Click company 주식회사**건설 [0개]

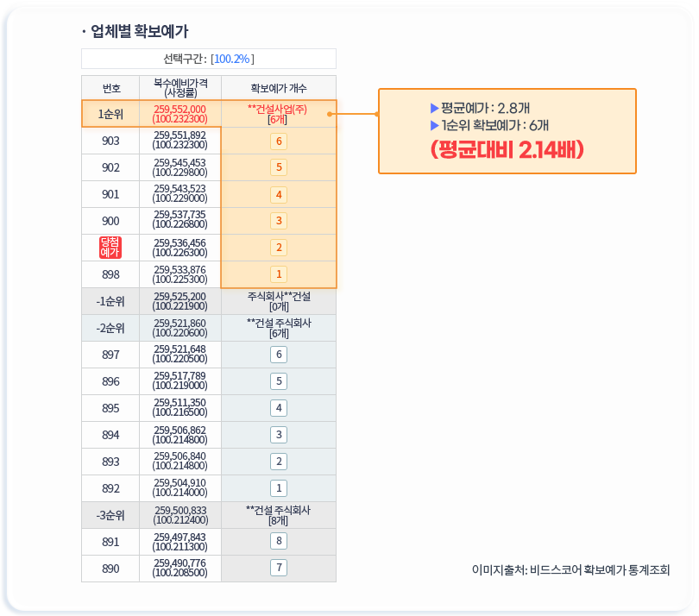[279, 301]
